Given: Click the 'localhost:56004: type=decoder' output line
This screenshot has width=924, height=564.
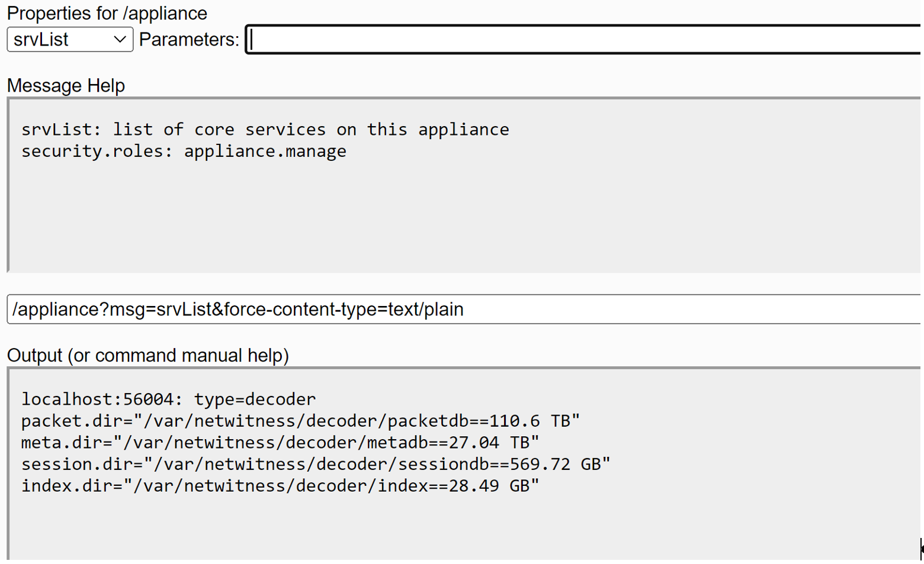Looking at the screenshot, I should [168, 399].
